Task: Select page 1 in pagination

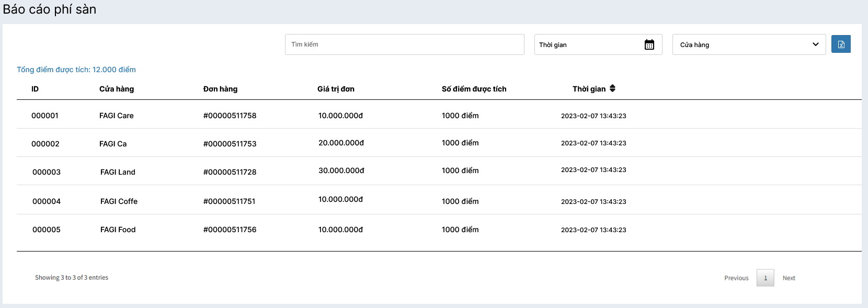Action: coord(765,278)
